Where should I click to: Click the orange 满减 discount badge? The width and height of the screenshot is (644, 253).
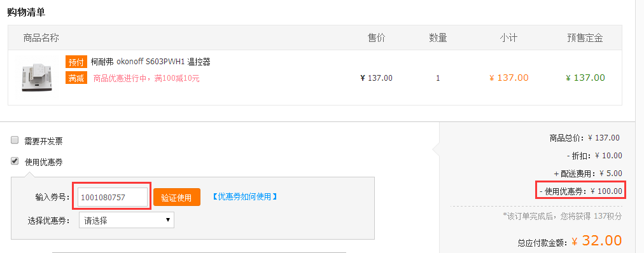(76, 78)
